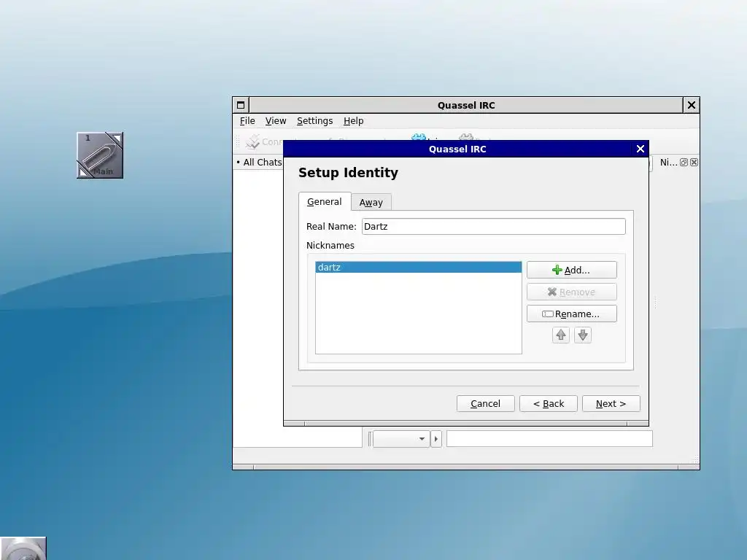The width and height of the screenshot is (747, 560).
Task: Go back with the < Back button
Action: [549, 404]
